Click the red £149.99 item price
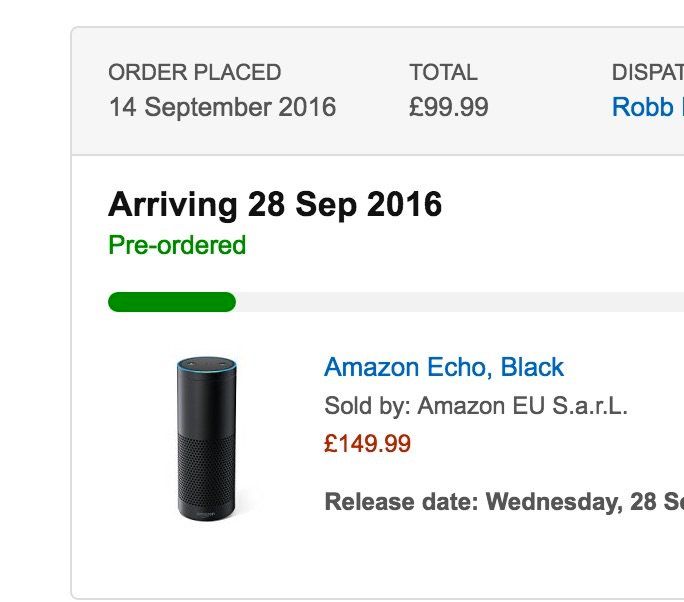 (367, 443)
